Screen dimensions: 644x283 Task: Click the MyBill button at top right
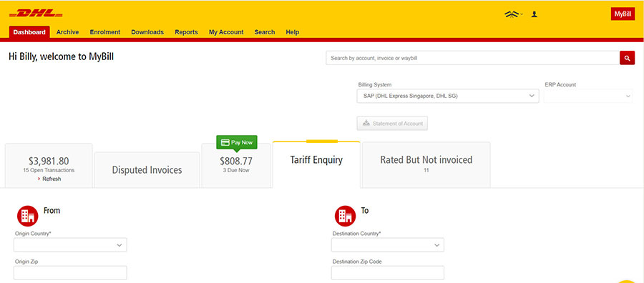(623, 14)
